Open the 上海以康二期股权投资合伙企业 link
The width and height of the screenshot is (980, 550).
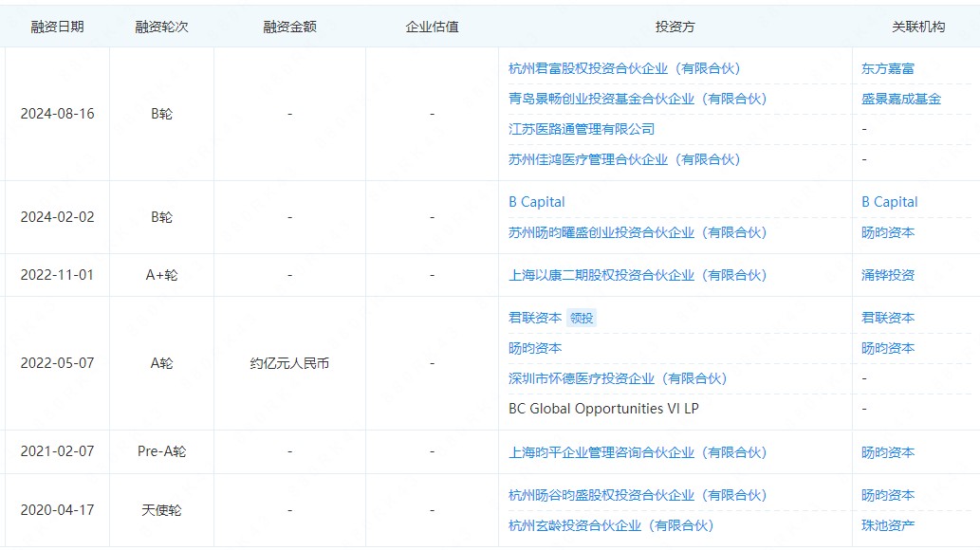pyautogui.click(x=637, y=275)
